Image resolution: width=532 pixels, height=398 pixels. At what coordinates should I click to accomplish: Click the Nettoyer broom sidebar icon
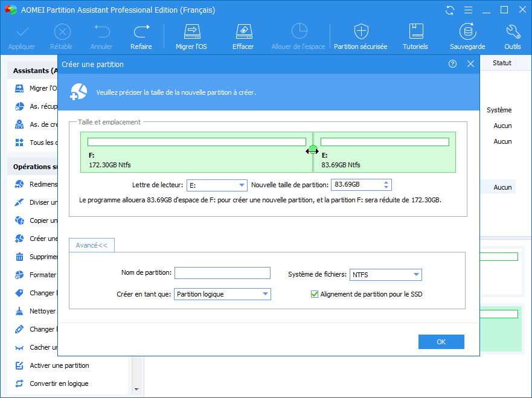pyautogui.click(x=19, y=311)
